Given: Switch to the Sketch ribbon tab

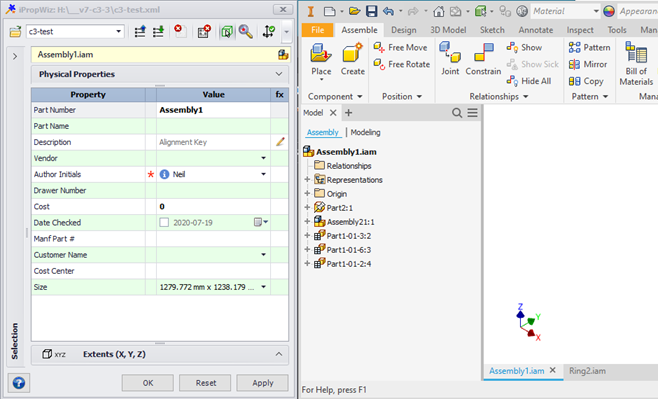Looking at the screenshot, I should point(492,30).
